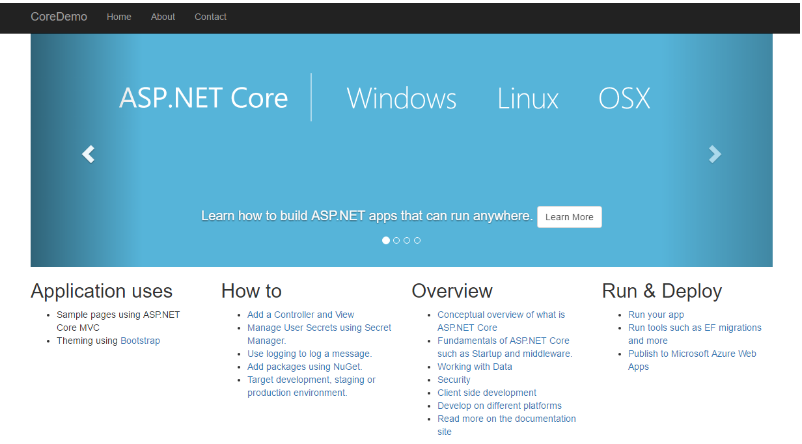Open Conceptual overview of ASP.NET Core link
The width and height of the screenshot is (802, 444).
[501, 321]
